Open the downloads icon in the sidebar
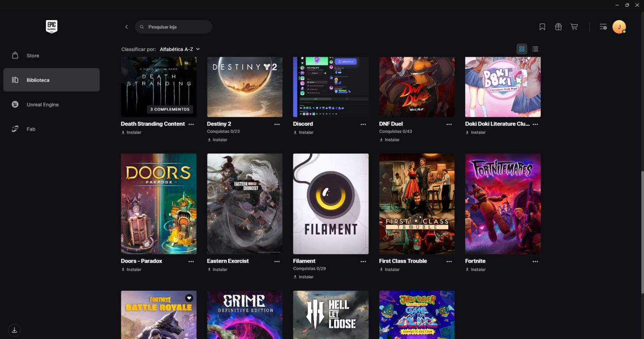 pyautogui.click(x=15, y=330)
